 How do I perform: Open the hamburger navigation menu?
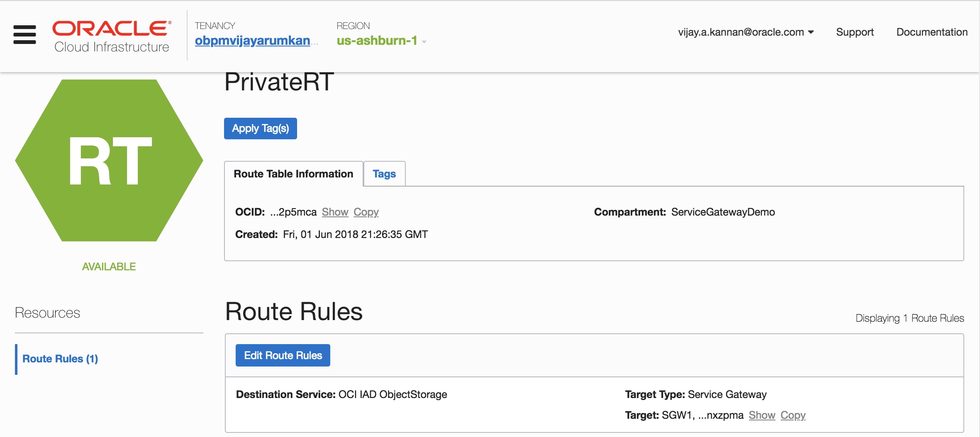(x=24, y=34)
